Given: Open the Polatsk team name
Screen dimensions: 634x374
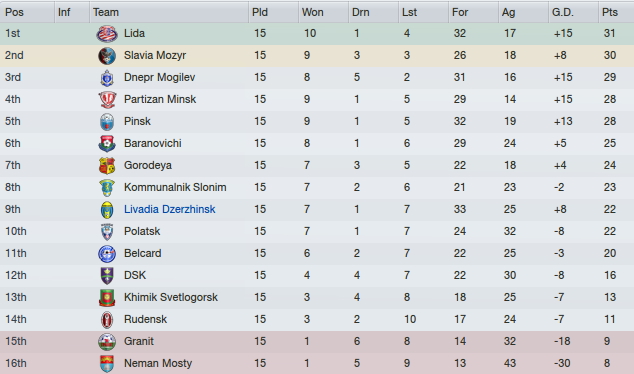Looking at the screenshot, I should tap(142, 231).
